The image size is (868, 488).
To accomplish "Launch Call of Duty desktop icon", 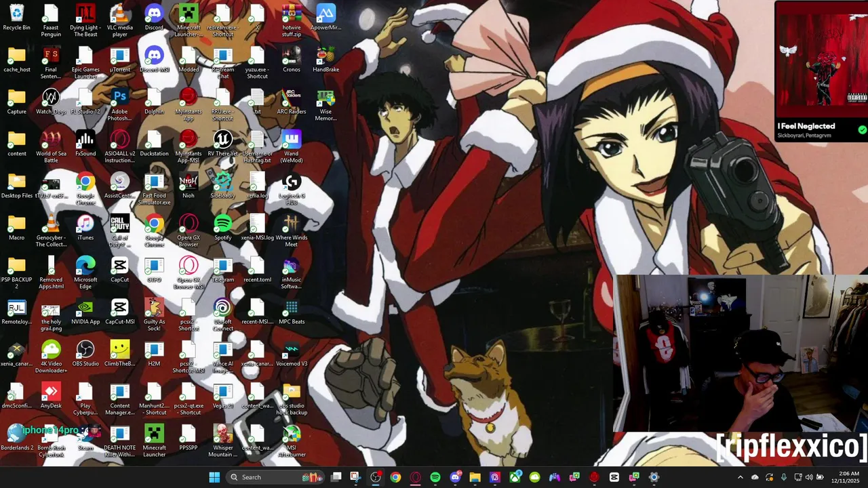I will (120, 228).
